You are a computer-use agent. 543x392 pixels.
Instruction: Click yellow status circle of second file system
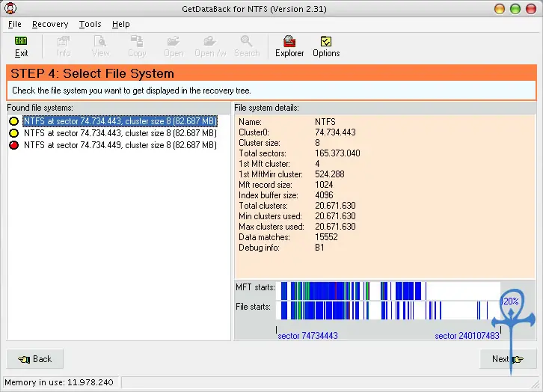coord(14,133)
